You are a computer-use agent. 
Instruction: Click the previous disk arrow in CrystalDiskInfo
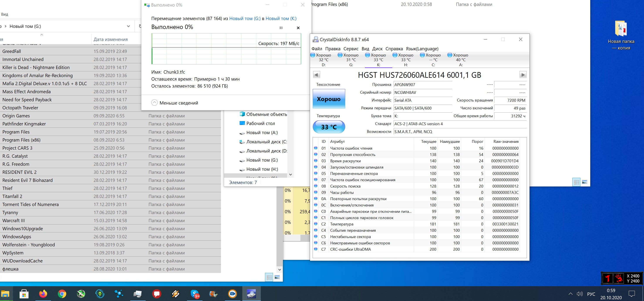tap(317, 75)
